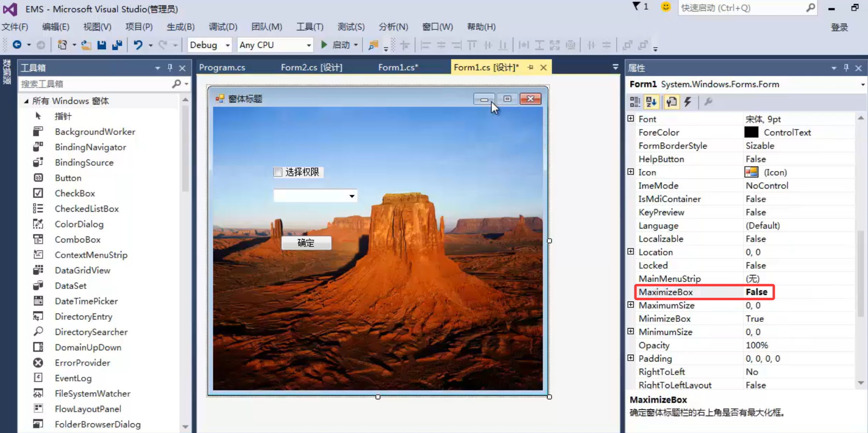
Task: Click the feedback smiley face icon
Action: [x=665, y=7]
